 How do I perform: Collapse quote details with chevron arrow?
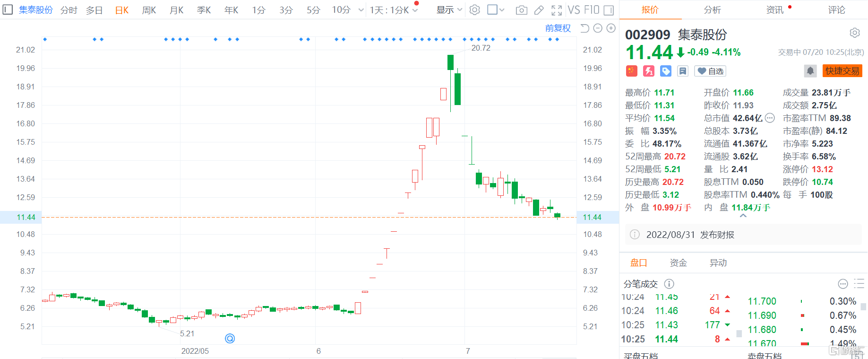coord(743,216)
